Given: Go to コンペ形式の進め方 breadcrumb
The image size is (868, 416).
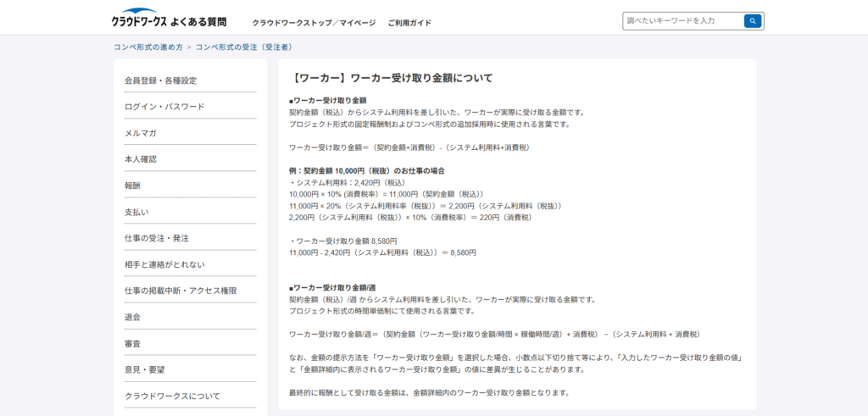Looking at the screenshot, I should (148, 47).
